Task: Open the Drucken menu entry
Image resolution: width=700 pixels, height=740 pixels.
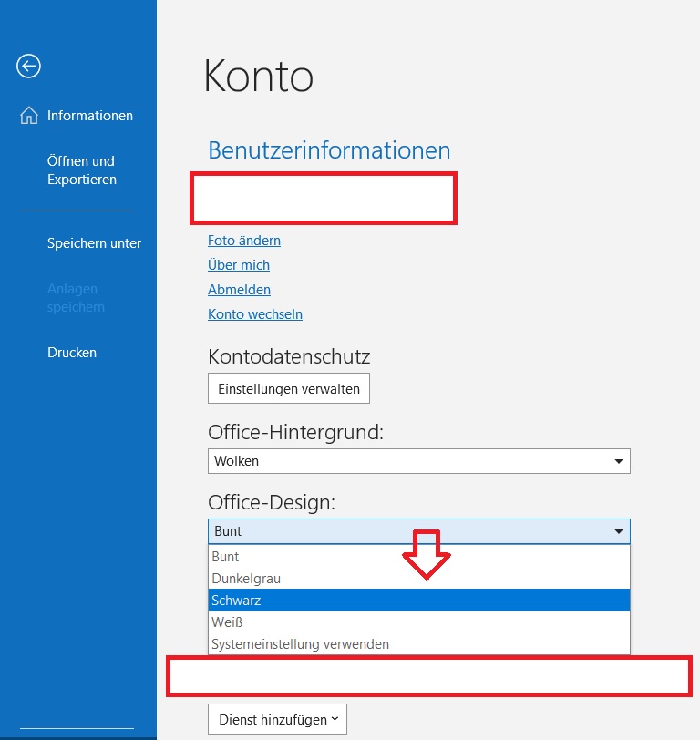Action: [72, 353]
